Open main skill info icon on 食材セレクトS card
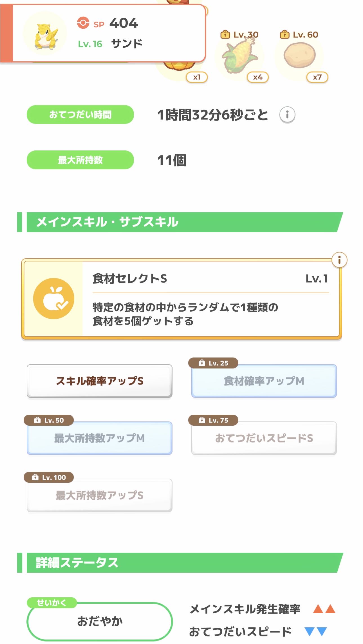The height and width of the screenshot is (644, 363). (339, 260)
